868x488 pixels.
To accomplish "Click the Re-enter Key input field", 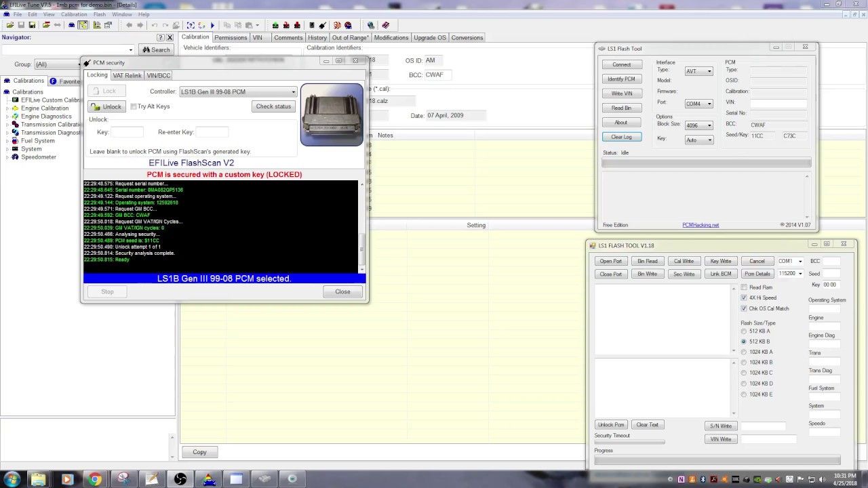I will pyautogui.click(x=212, y=132).
